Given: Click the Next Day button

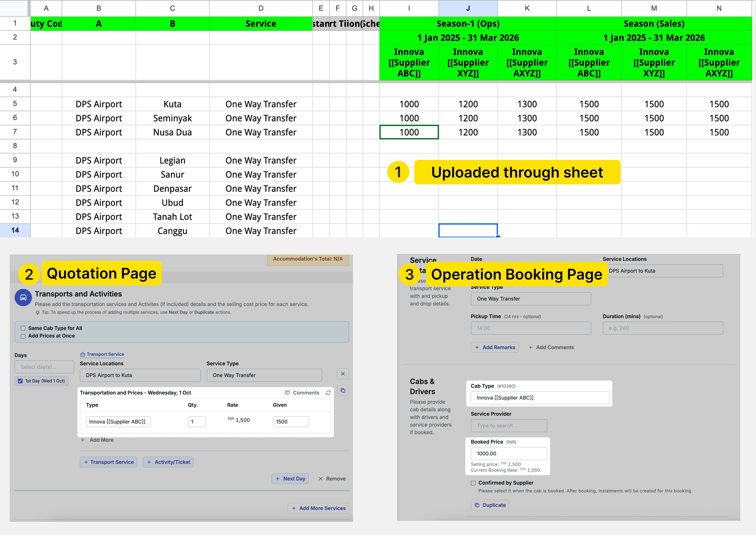Looking at the screenshot, I should (x=290, y=478).
